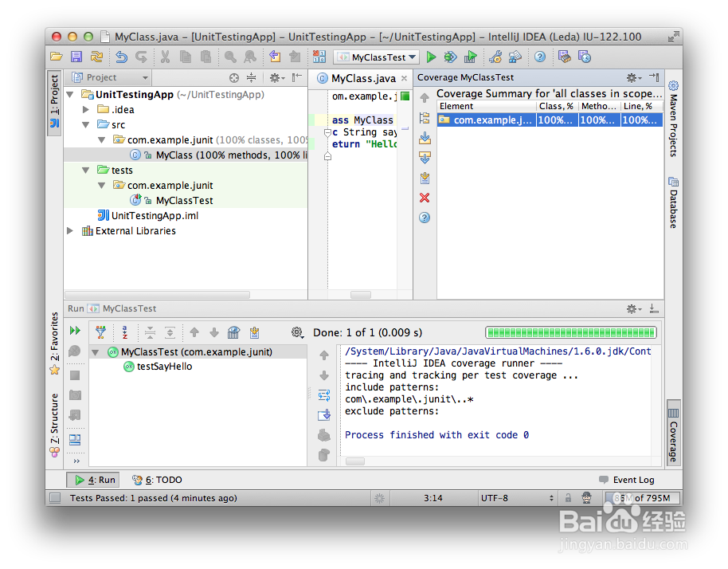Toggle the passed tests filter funnel
Screen dimensions: 728x569
pyautogui.click(x=101, y=332)
